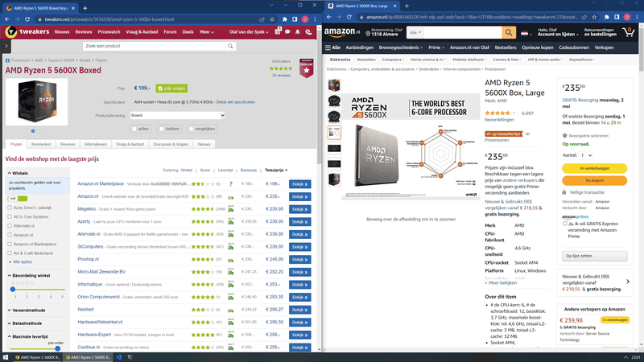Open Visual Studio Code from taskbar
This screenshot has width=644, height=362.
coord(118,357)
